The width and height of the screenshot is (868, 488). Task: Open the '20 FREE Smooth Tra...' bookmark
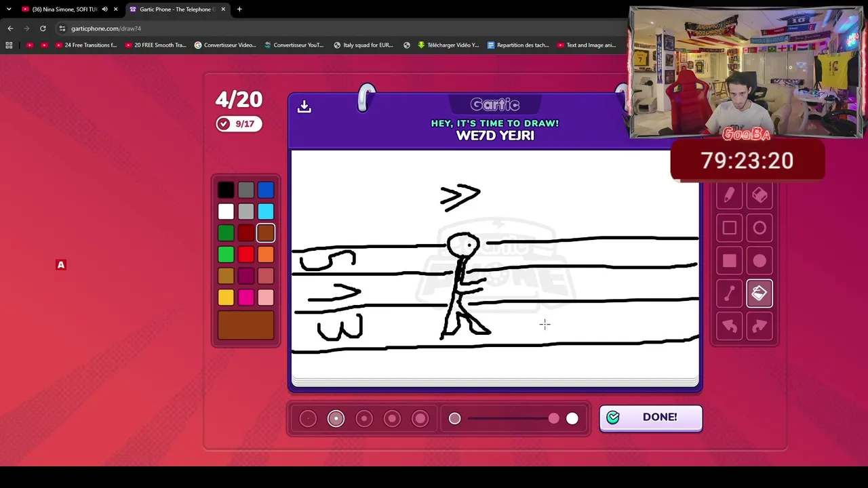155,45
